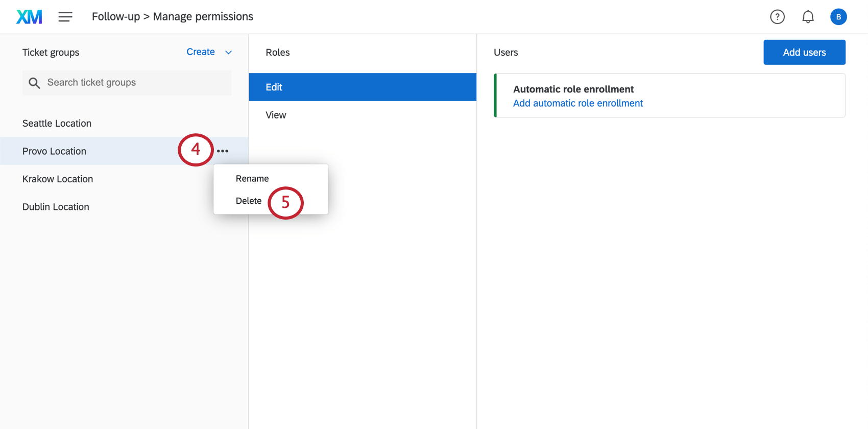Select the Dublin Location ticket group
The height and width of the screenshot is (429, 868).
coord(56,207)
